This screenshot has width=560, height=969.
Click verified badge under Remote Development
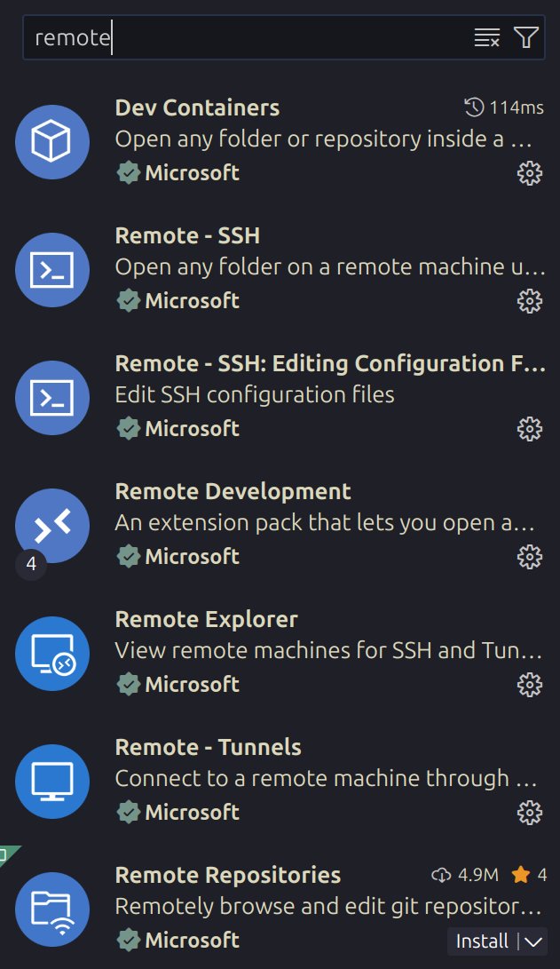129,557
